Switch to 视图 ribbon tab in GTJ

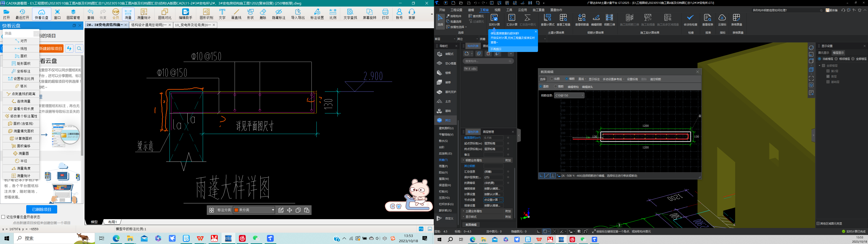pyautogui.click(x=497, y=10)
